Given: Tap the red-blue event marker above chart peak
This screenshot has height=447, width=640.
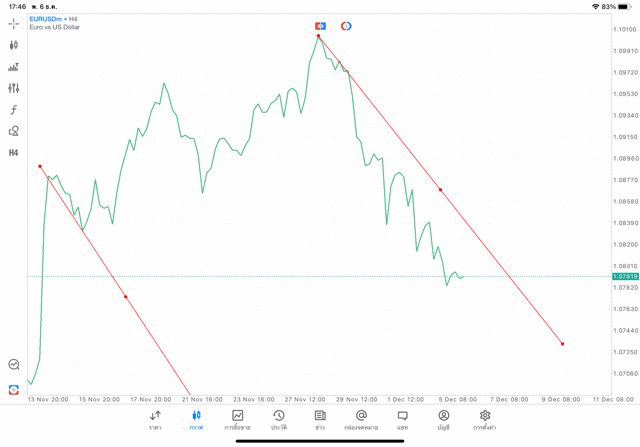Looking at the screenshot, I should [x=320, y=25].
